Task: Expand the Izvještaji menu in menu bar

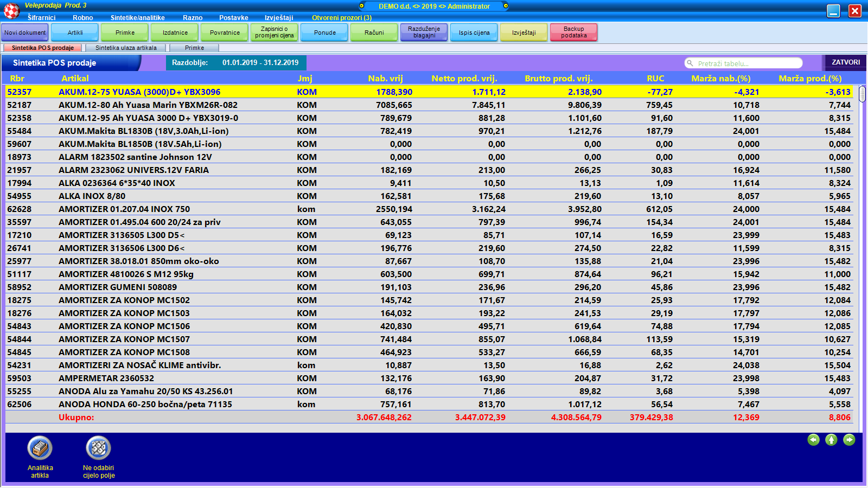Action: point(279,18)
